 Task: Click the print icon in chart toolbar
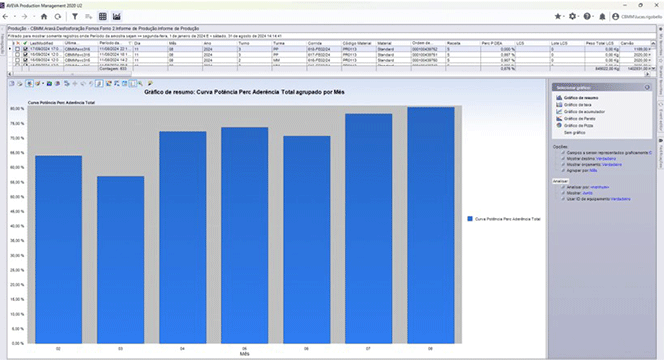coord(19,84)
